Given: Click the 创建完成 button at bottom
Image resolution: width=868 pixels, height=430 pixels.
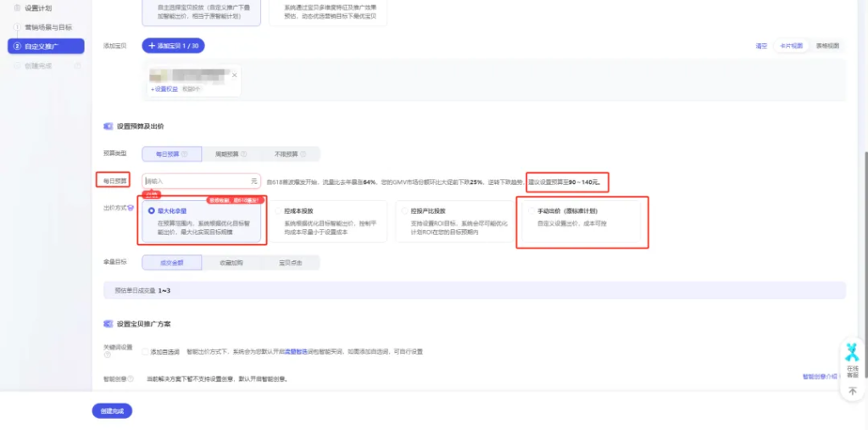Looking at the screenshot, I should 113,411.
